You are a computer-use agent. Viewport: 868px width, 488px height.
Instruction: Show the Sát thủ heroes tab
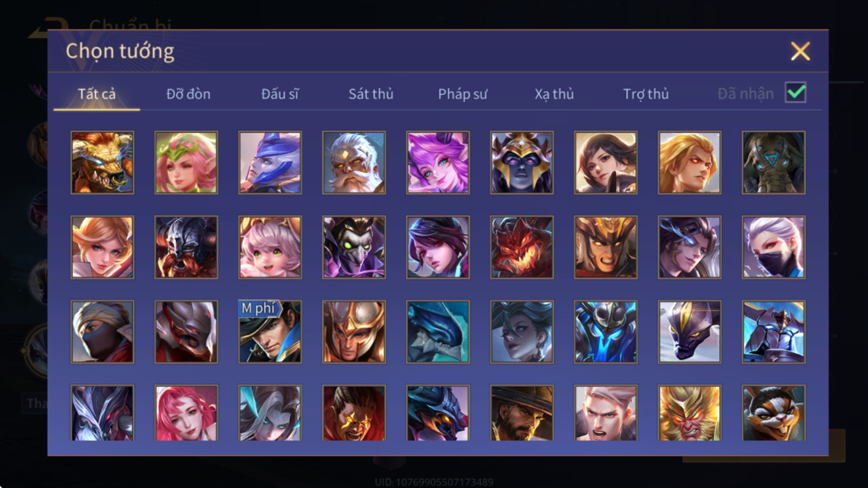pyautogui.click(x=371, y=94)
